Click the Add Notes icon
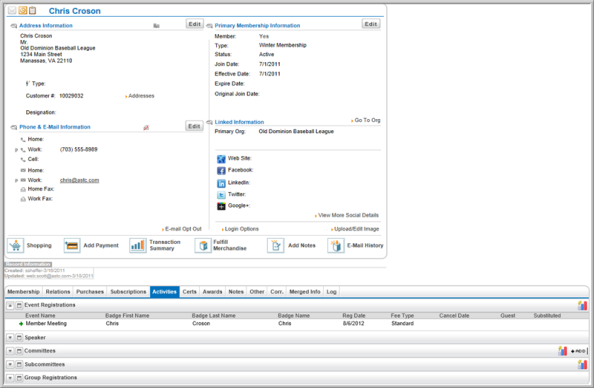Screen dimensions: 594x388 pyautogui.click(x=275, y=246)
